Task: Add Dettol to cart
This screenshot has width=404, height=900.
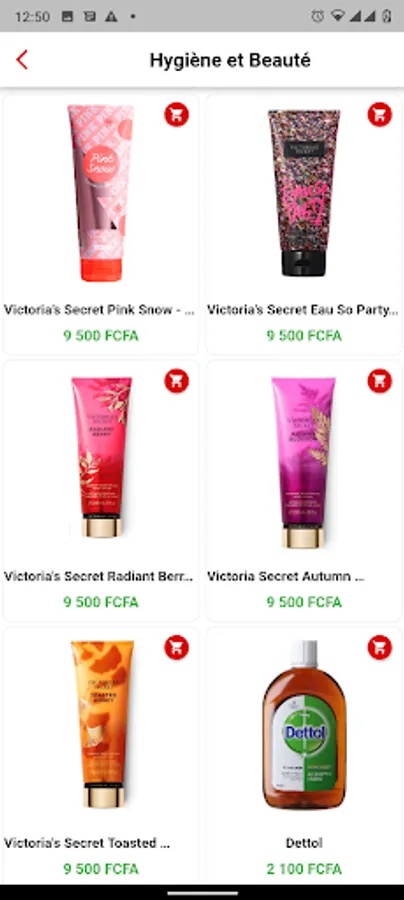Action: click(379, 647)
